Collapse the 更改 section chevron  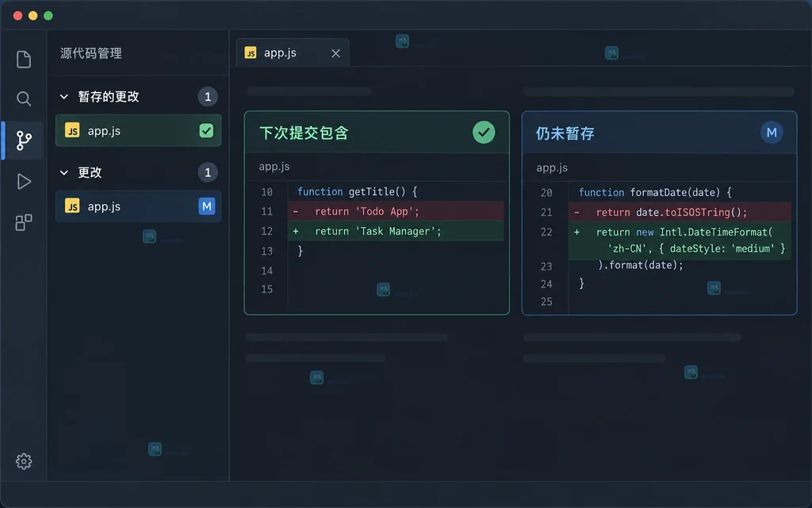coord(64,172)
